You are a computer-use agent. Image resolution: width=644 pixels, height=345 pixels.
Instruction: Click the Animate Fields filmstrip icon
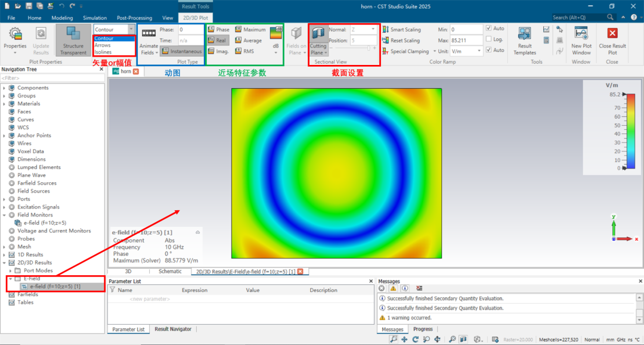(x=148, y=33)
